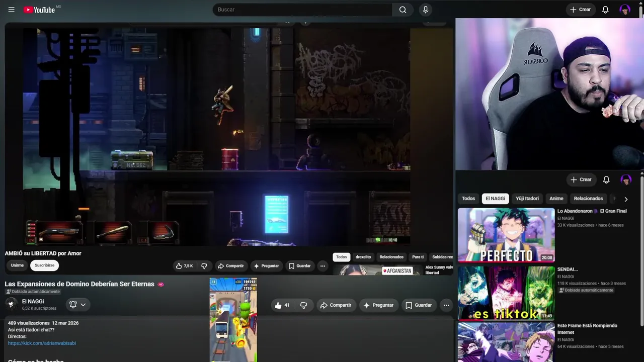The width and height of the screenshot is (644, 362).
Task: Select the drexelito chip
Action: click(363, 257)
